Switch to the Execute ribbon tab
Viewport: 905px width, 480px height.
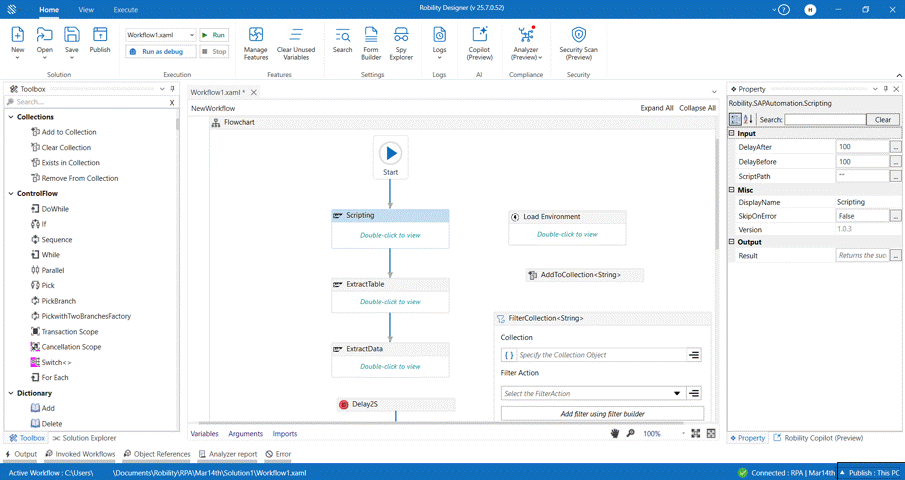click(x=126, y=10)
